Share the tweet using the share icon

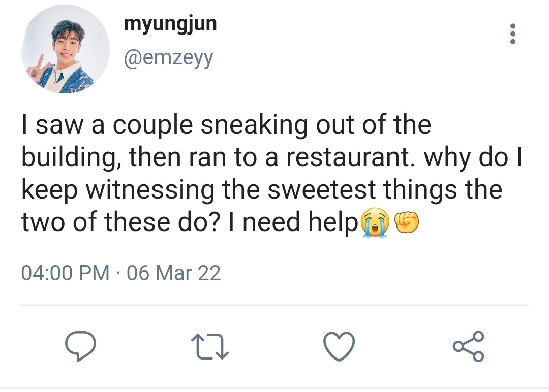(468, 346)
